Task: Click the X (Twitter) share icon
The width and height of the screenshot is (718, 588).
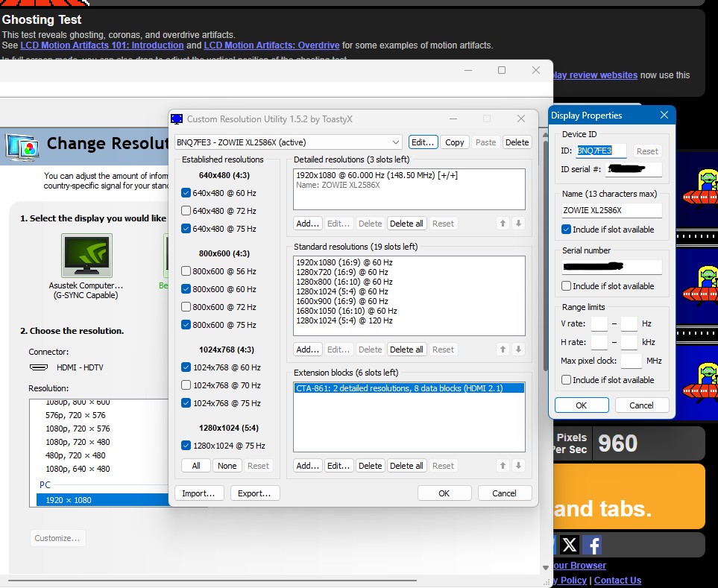Action: (x=570, y=545)
